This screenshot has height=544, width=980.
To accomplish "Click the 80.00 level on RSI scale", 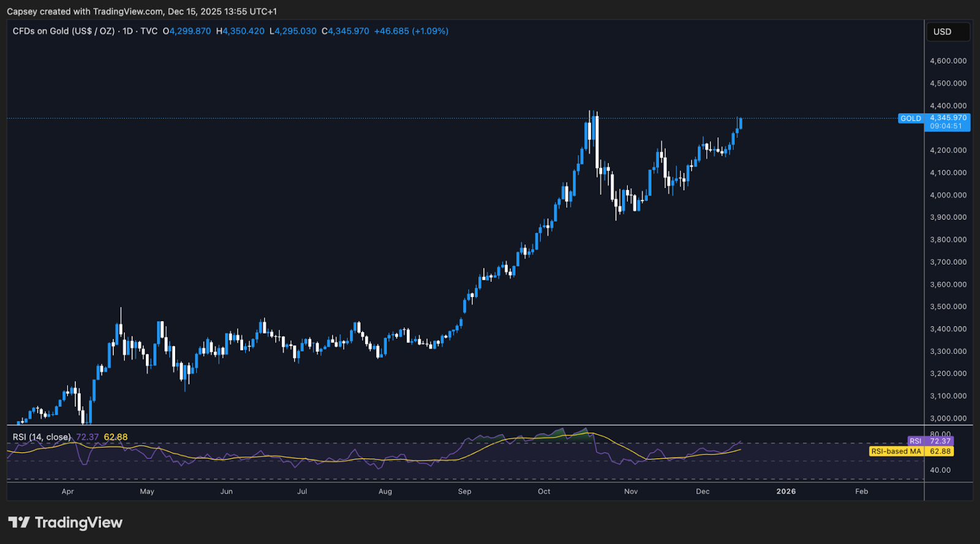I will [940, 434].
